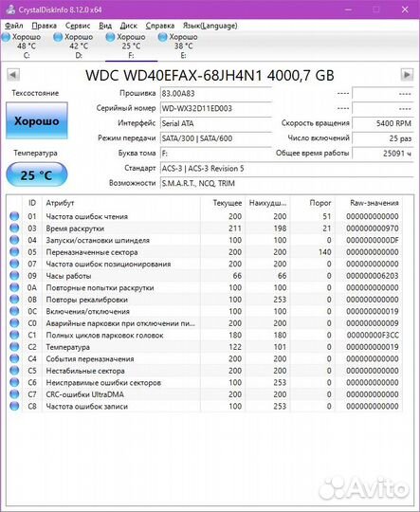Viewport: 420px width, 512px height.
Task: Select row Время раскрутки
Action: coord(205,228)
